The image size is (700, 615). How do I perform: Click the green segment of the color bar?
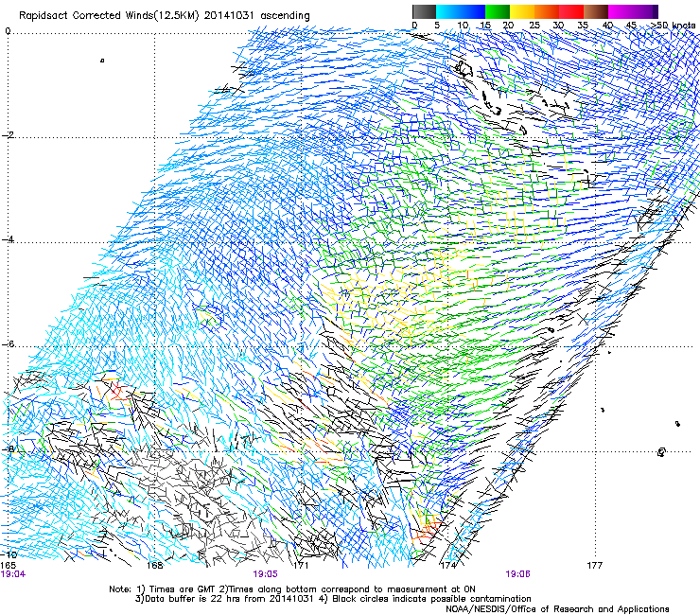[x=498, y=11]
